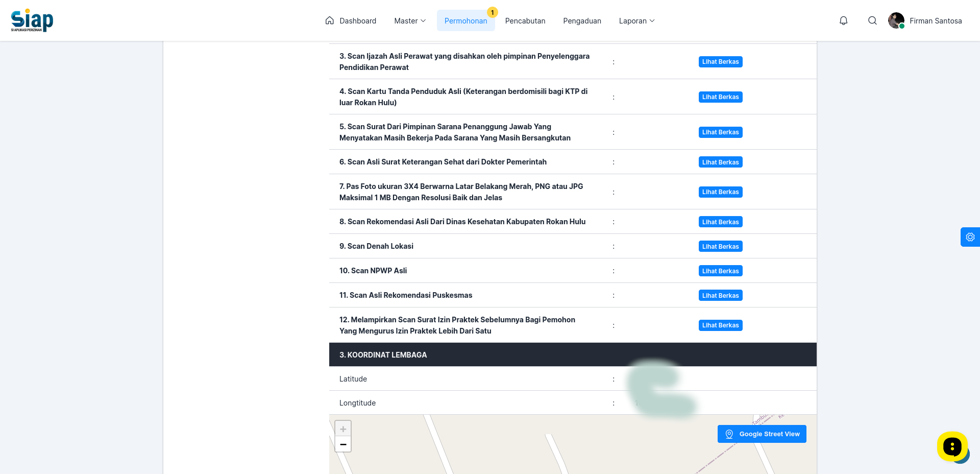Expand the Master dropdown menu
The width and height of the screenshot is (980, 474).
click(x=410, y=21)
